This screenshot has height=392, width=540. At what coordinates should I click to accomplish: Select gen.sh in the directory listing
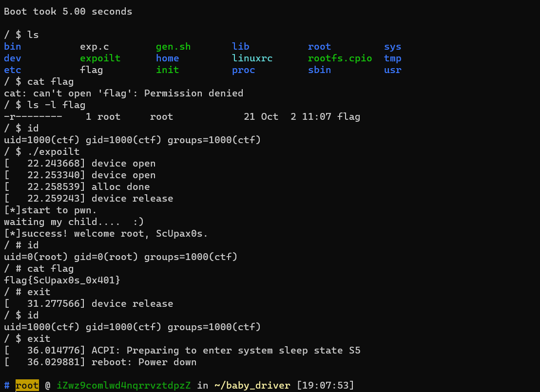173,47
